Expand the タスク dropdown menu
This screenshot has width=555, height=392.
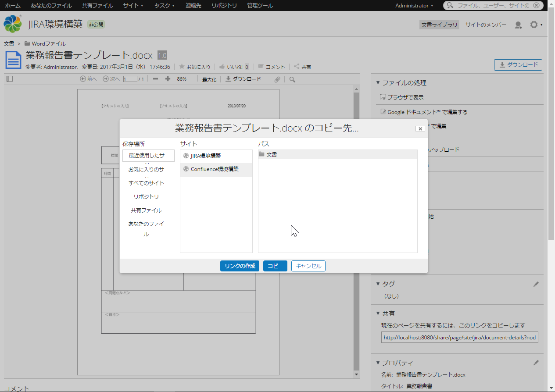coord(165,6)
